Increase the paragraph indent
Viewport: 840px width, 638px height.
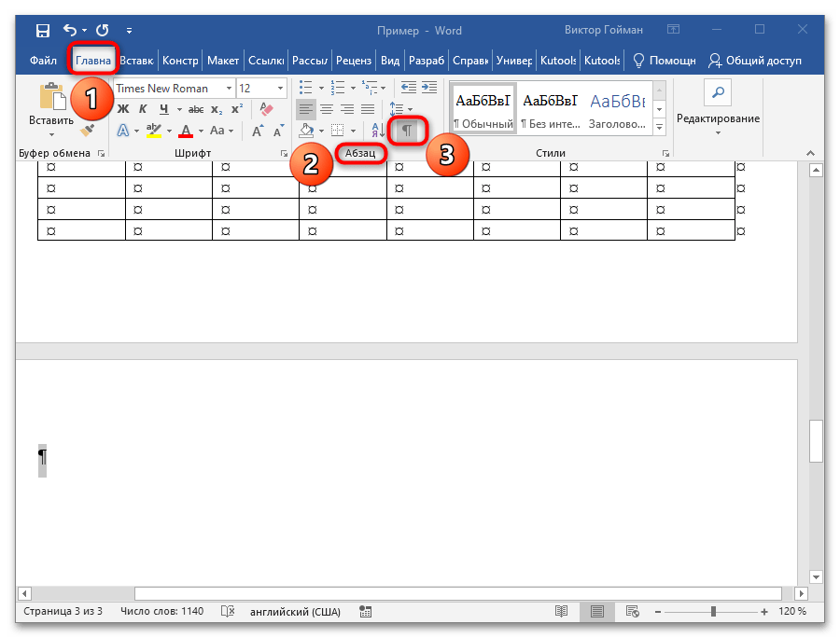tap(429, 88)
